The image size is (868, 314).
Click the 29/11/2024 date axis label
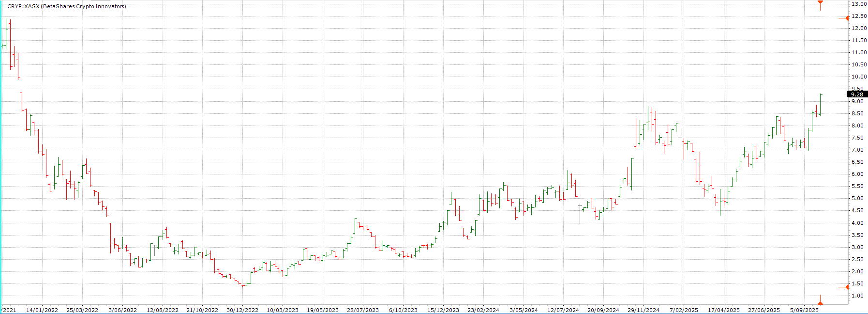click(x=644, y=310)
